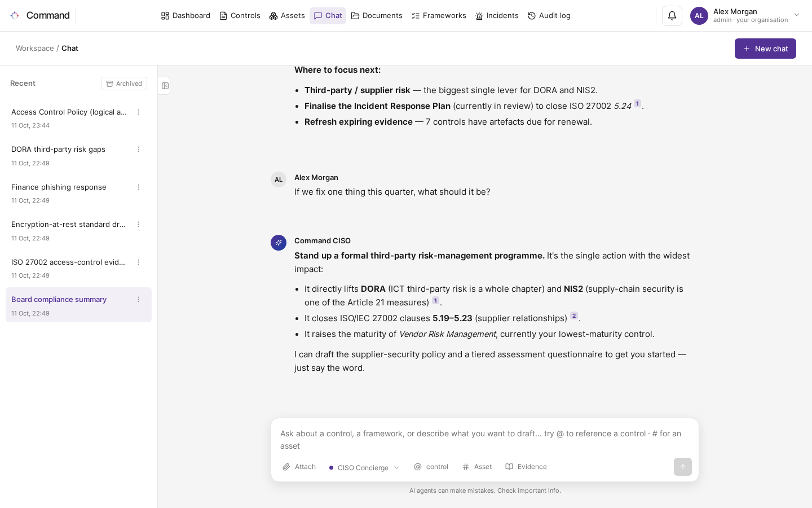The width and height of the screenshot is (812, 508).
Task: Open the Documents tab
Action: click(377, 16)
